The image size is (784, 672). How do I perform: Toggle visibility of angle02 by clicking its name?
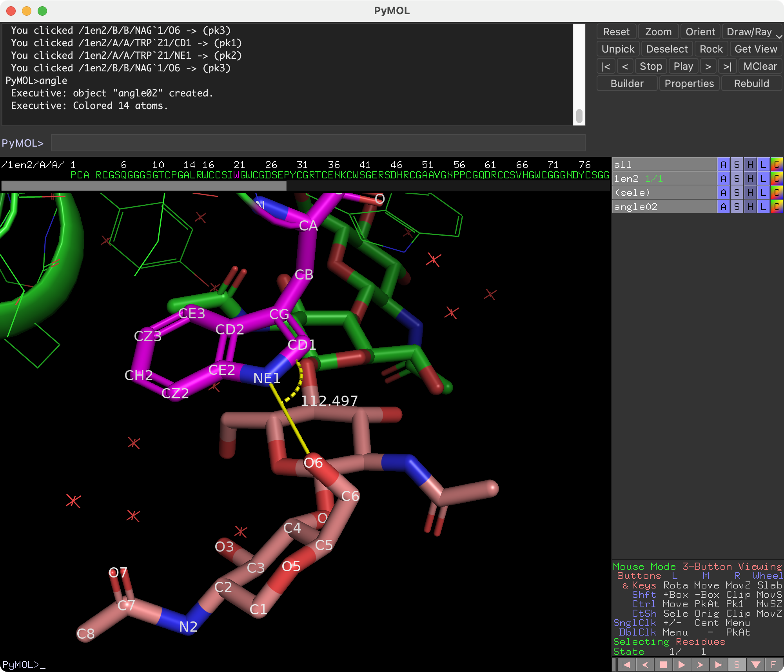point(636,207)
